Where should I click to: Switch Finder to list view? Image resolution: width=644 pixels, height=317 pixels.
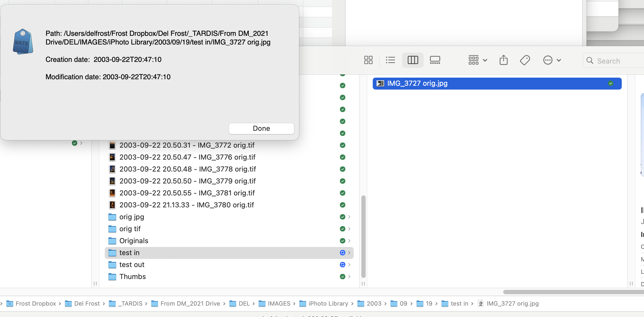point(390,60)
